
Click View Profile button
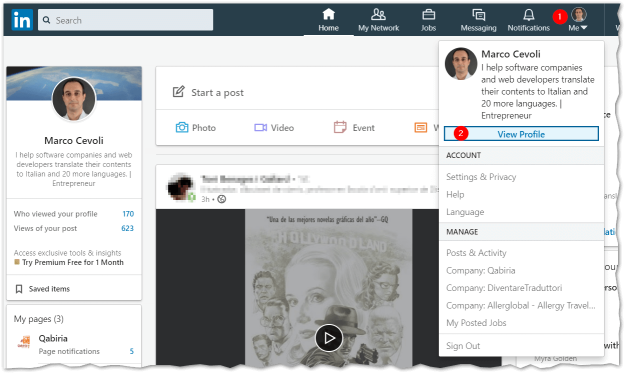pyautogui.click(x=521, y=134)
